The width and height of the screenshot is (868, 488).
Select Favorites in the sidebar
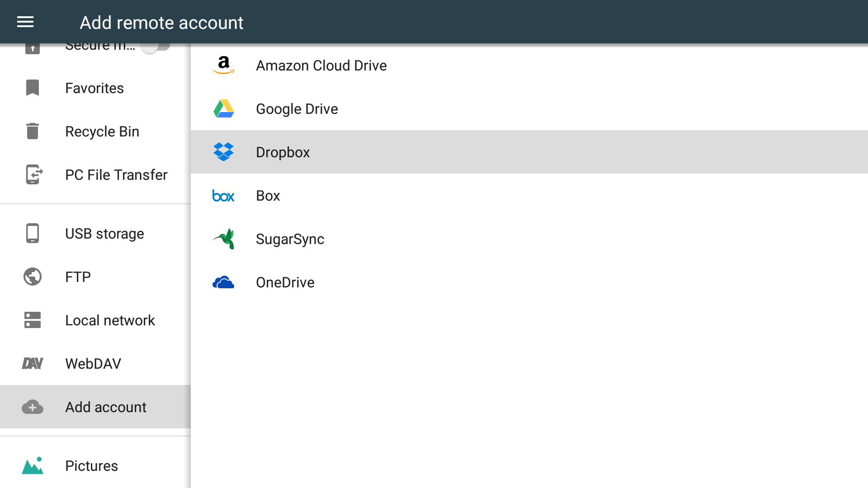click(x=94, y=88)
